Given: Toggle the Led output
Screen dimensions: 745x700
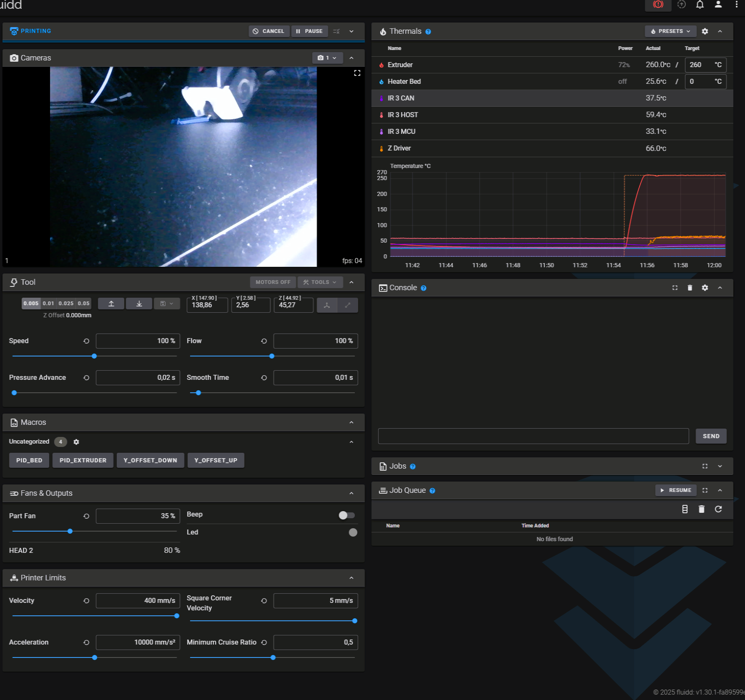Looking at the screenshot, I should click(353, 532).
